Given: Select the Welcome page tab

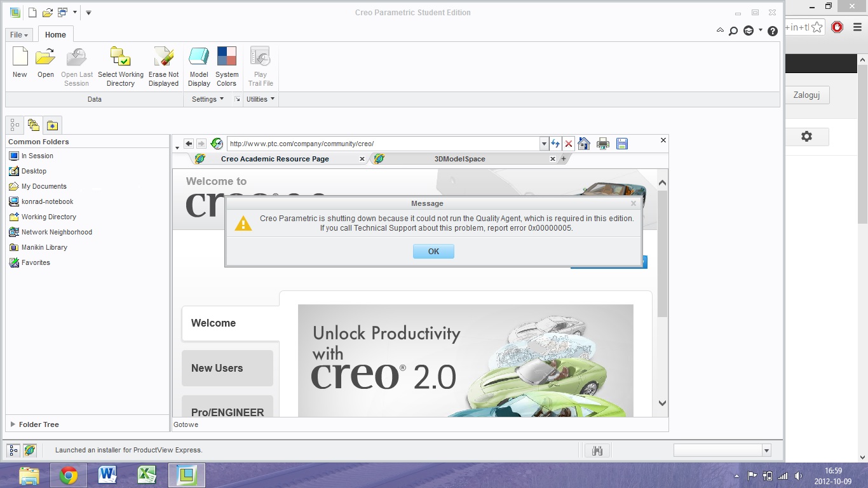Looking at the screenshot, I should (230, 323).
